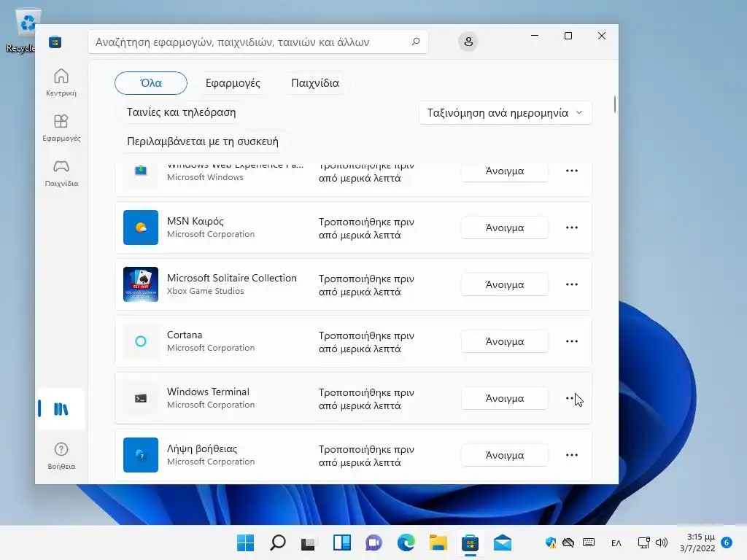Select the Όλα filter tab
Image resolution: width=747 pixels, height=560 pixels.
pos(151,83)
